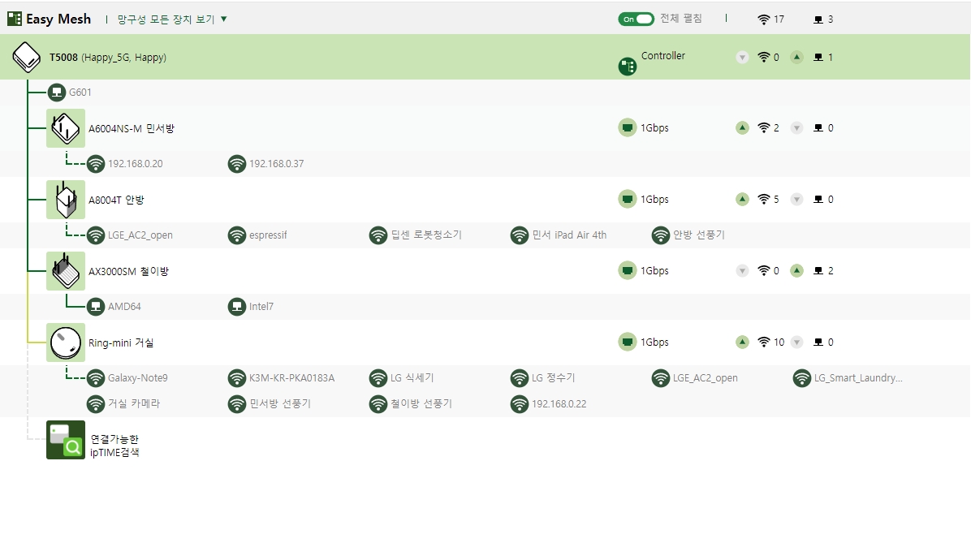
Task: Click the Intel7 wired client icon
Action: (236, 306)
